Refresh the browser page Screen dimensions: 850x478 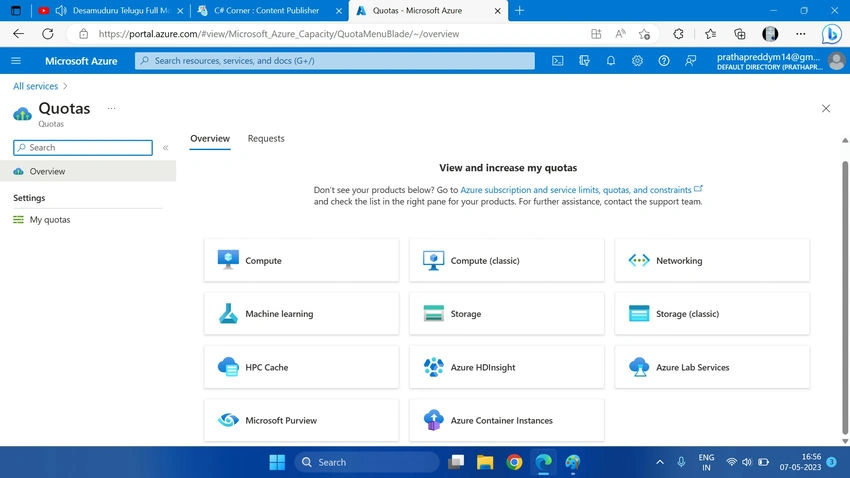48,34
